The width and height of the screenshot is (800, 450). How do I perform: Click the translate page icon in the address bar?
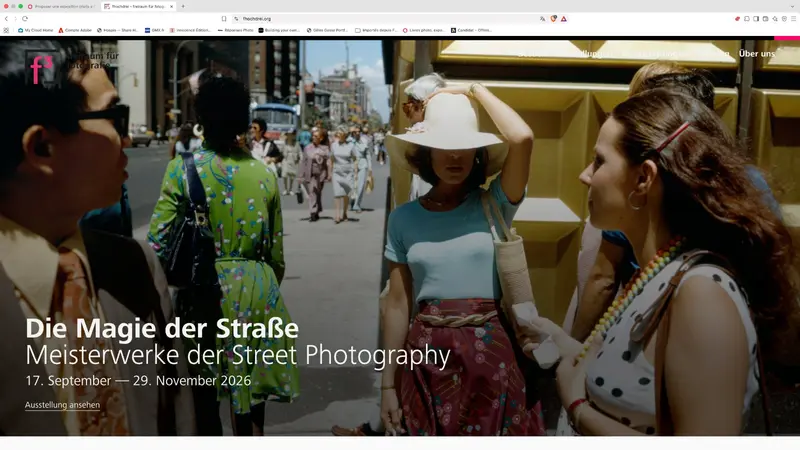click(x=542, y=19)
